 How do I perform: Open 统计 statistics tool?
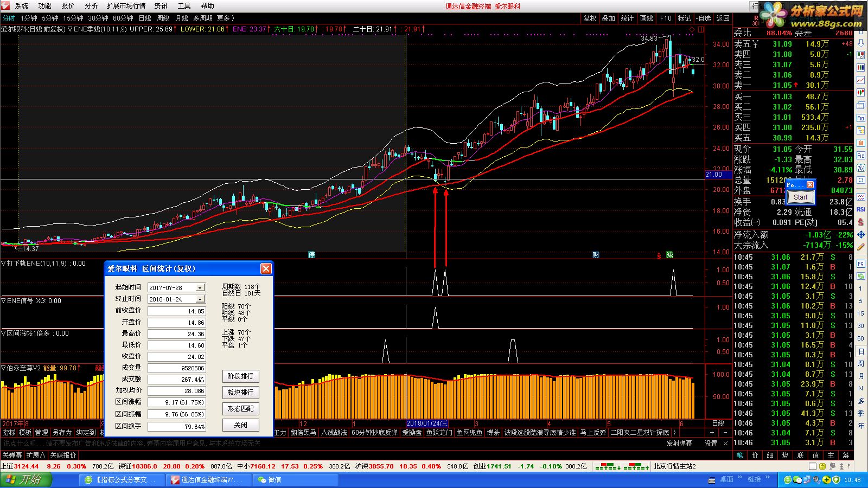click(628, 18)
